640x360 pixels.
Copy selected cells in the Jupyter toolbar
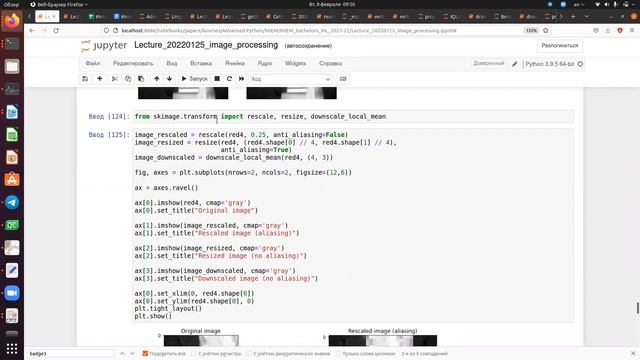point(128,79)
